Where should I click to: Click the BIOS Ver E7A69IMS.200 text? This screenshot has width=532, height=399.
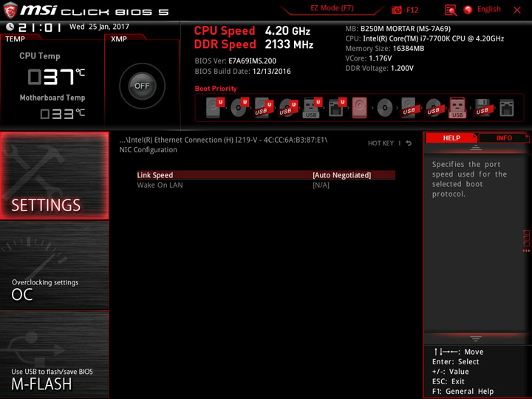click(236, 61)
